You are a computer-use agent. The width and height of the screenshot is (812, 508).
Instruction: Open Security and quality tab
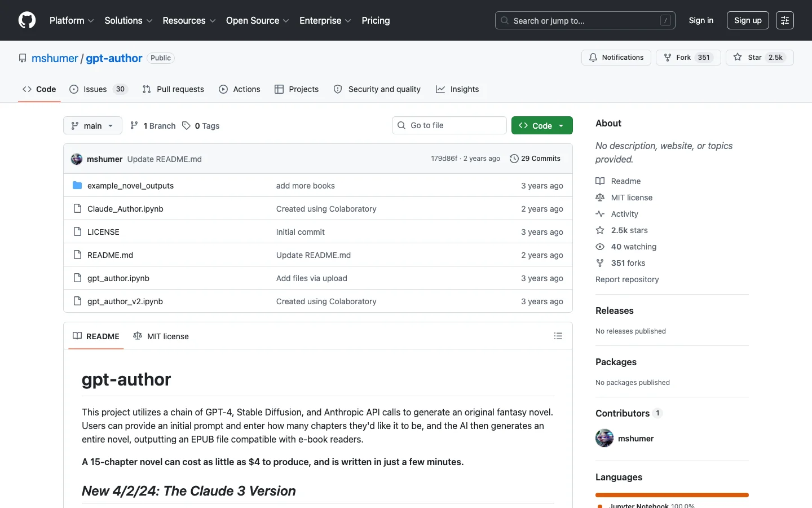tap(377, 89)
